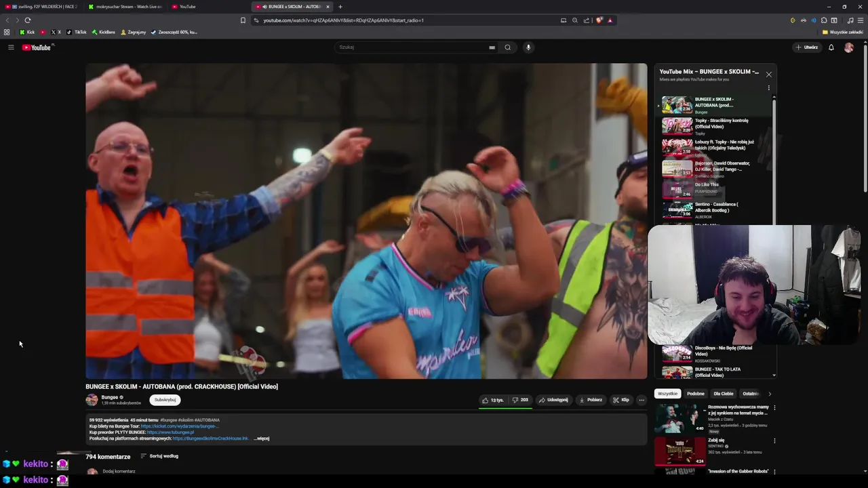Image resolution: width=868 pixels, height=488 pixels.
Task: Open the account avatar menu
Action: click(x=849, y=47)
